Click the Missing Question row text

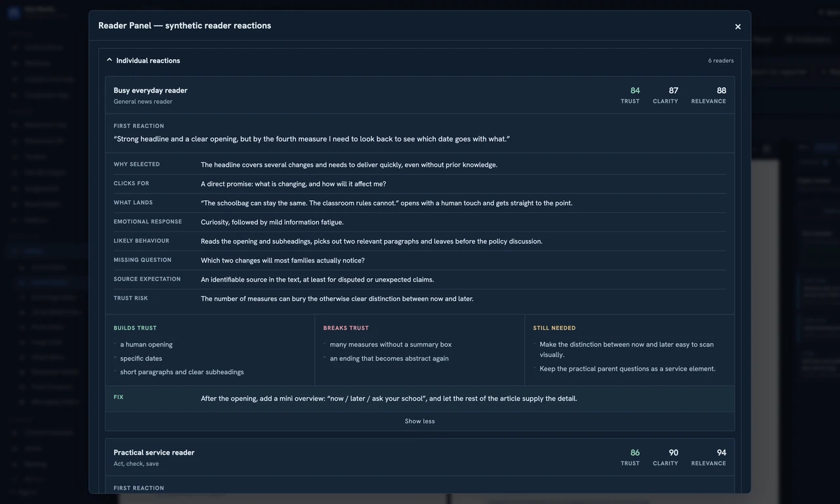point(283,261)
